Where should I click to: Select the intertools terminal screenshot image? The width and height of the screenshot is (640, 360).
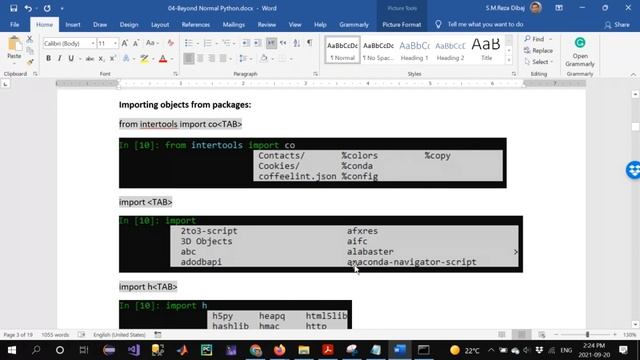click(x=313, y=163)
